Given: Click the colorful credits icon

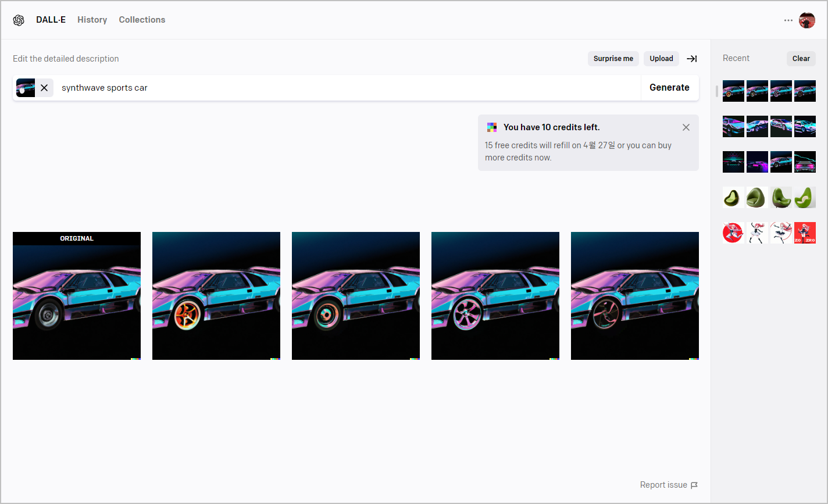Looking at the screenshot, I should 492,127.
